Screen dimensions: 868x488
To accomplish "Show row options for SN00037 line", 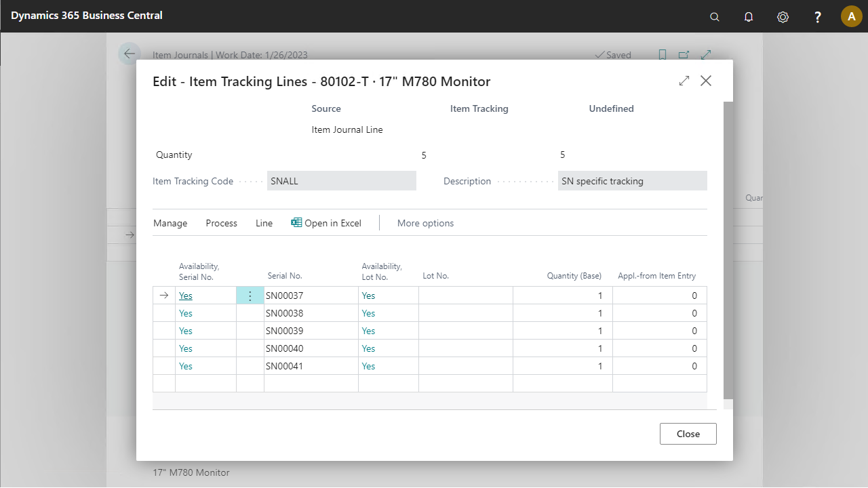I will tap(250, 296).
